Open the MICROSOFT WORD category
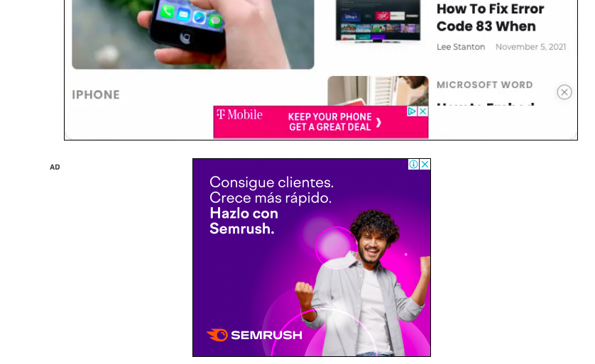Viewport: 595px width, 364px height. point(484,85)
